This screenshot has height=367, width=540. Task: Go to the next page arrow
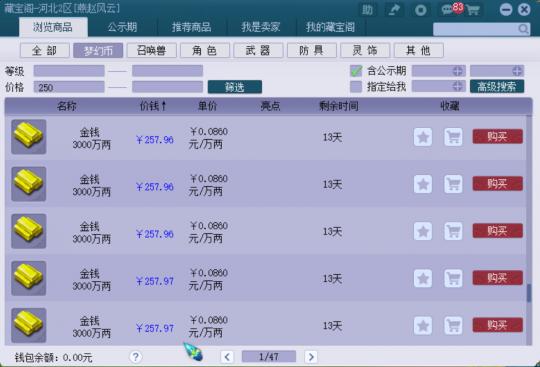[x=311, y=357]
